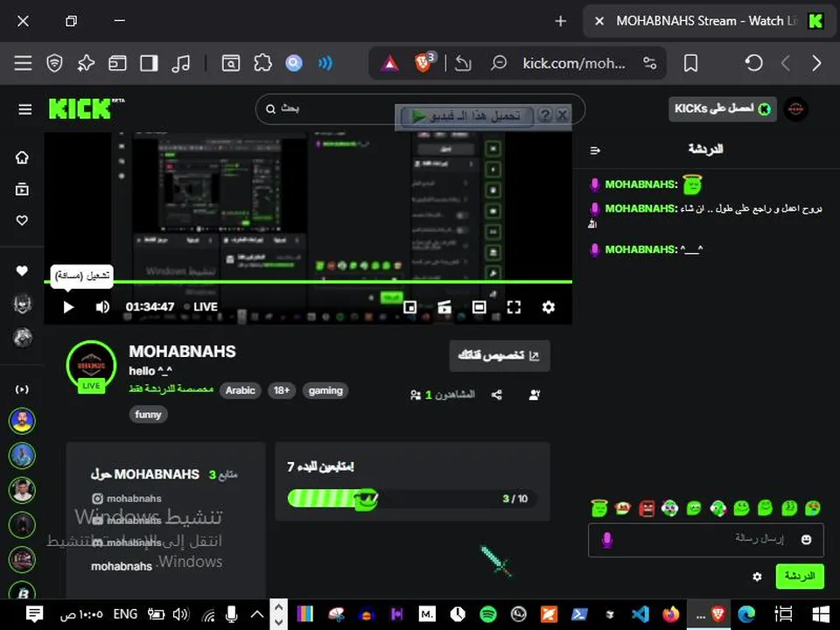Enter fullscreen on the video player
The image size is (840, 630).
(514, 307)
